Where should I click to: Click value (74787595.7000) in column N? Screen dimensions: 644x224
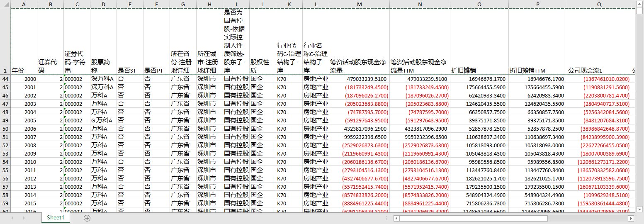pos(420,112)
